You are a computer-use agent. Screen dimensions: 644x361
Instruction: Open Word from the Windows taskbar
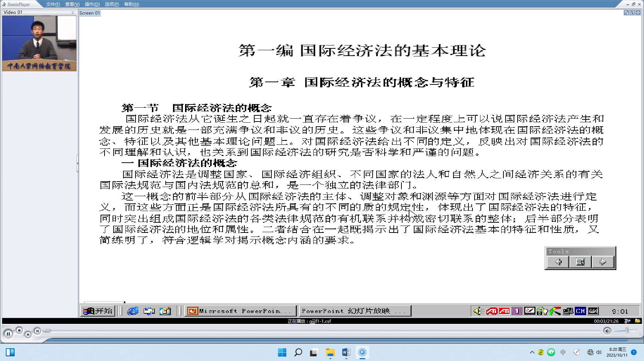point(346,352)
